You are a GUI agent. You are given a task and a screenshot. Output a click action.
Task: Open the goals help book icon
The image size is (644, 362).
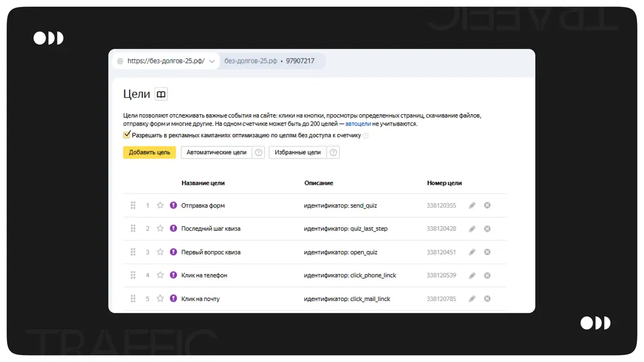coord(161,94)
